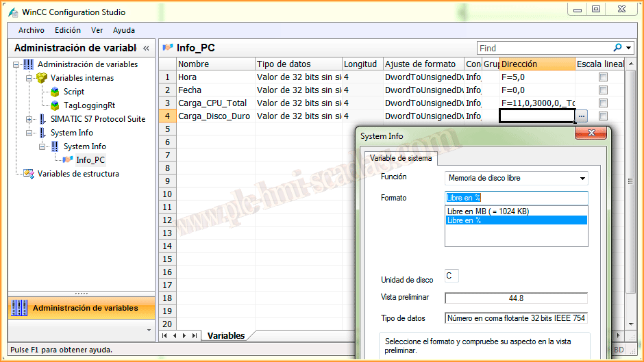
Task: Check Escala lineal for Carga_CPU_Total row
Action: [603, 103]
